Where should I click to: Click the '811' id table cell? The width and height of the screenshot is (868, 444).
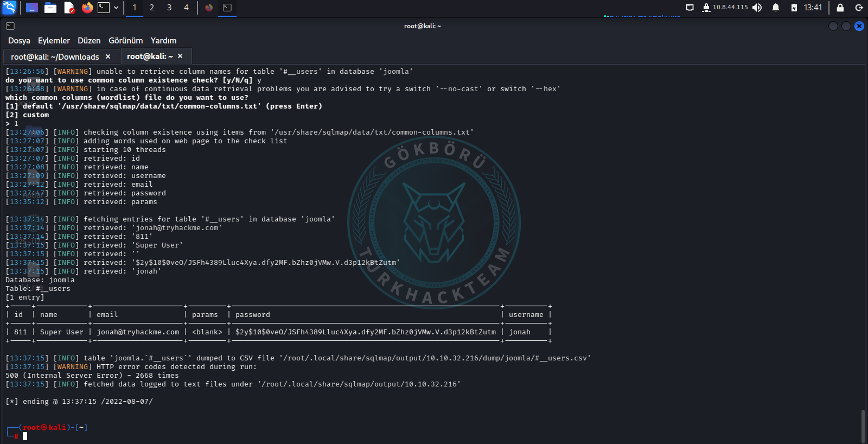[x=21, y=332]
